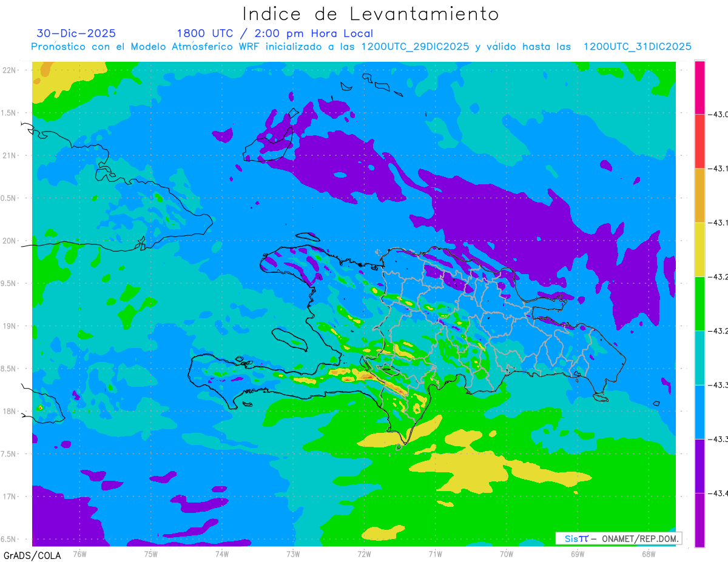728x562 pixels.
Task: Click '1800 UTC / 2:00 pm Hora Local' text
Action: [x=275, y=33]
